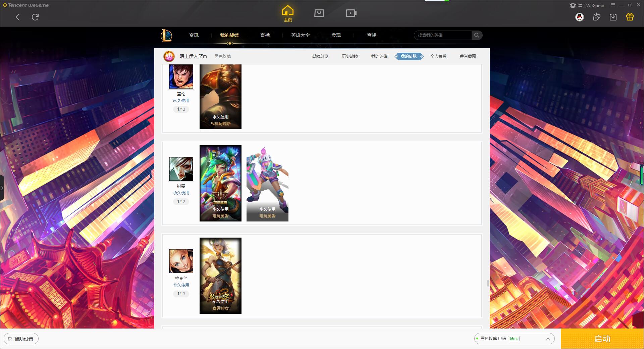Viewport: 644px width, 349px height.
Task: Open the 直播 tab
Action: click(265, 35)
